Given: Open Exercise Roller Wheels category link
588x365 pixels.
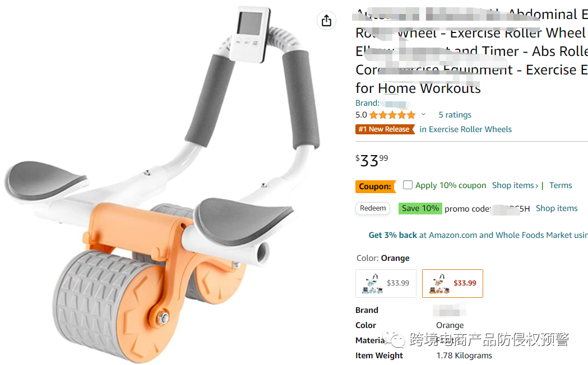Looking at the screenshot, I should click(466, 129).
